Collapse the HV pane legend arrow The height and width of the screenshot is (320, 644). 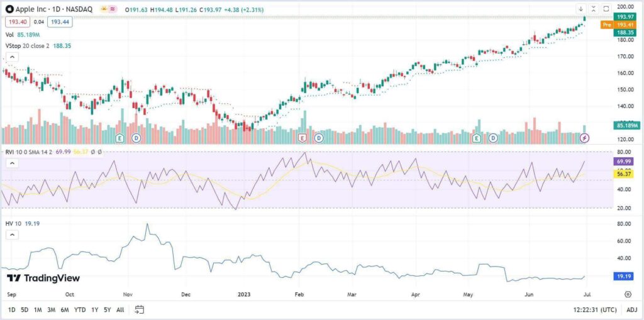click(13, 235)
